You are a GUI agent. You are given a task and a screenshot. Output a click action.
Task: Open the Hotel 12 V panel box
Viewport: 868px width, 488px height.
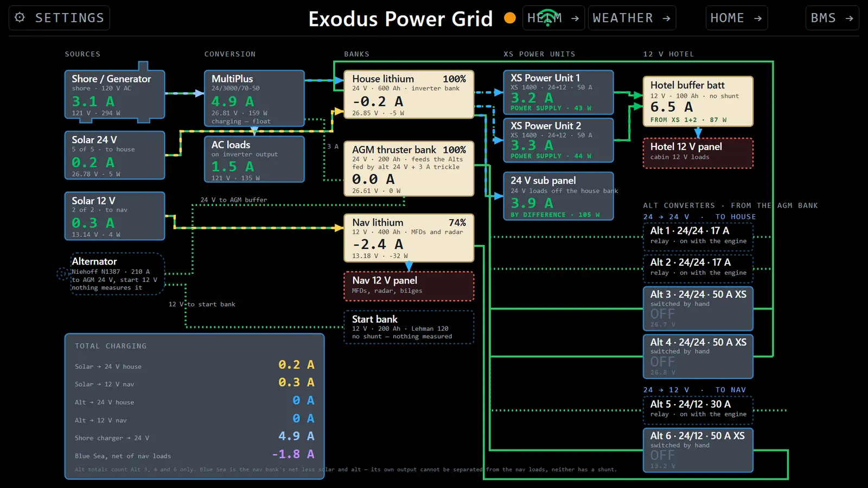[x=698, y=153]
